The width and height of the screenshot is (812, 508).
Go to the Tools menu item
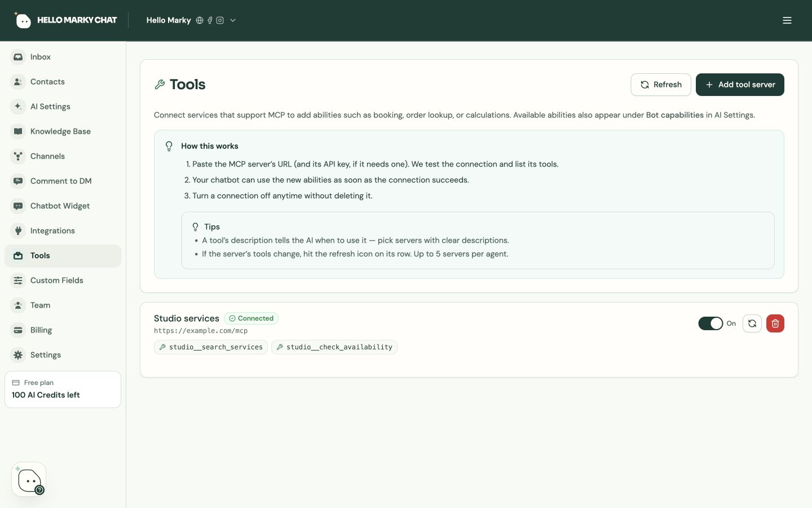click(x=63, y=256)
